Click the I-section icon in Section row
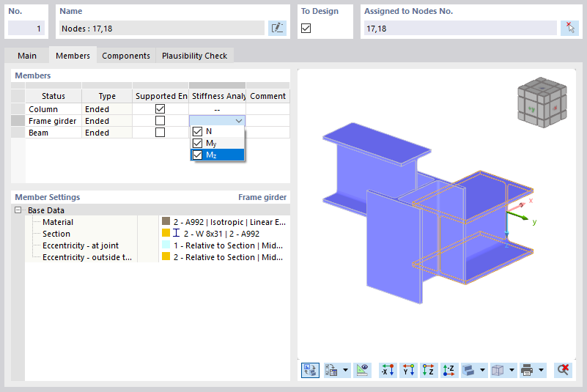587x392 pixels. point(177,233)
